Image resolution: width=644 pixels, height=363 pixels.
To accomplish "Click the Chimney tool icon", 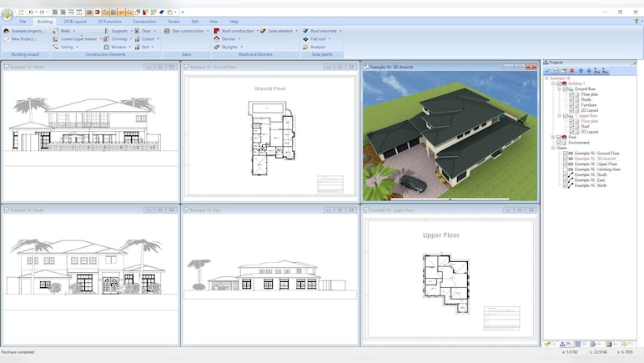I will (x=107, y=39).
